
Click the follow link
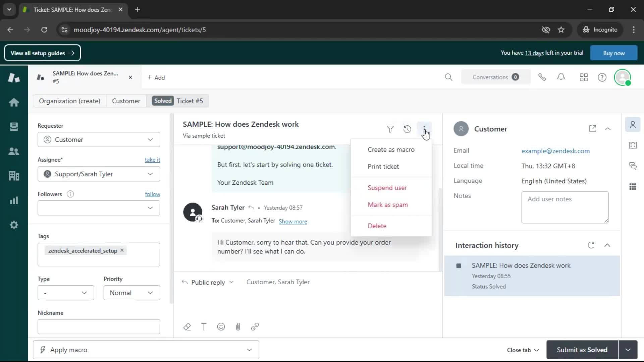[152, 194]
